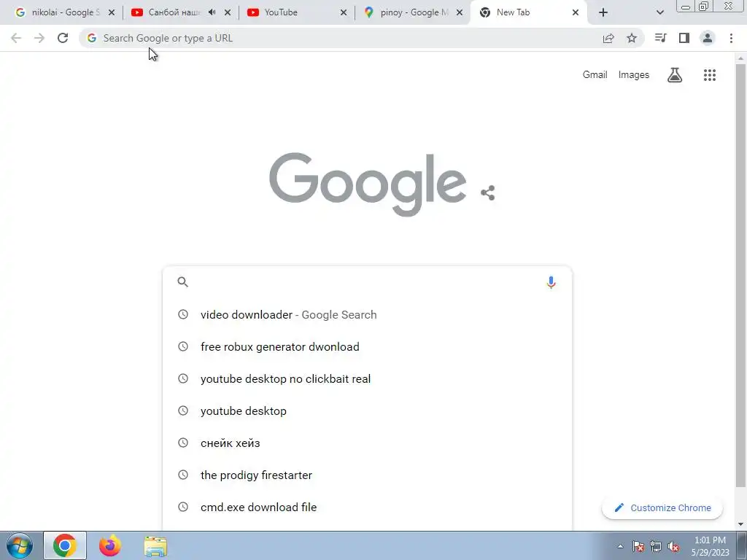Start voice search with the microphone icon
Screen dimensions: 747x560
(551, 282)
